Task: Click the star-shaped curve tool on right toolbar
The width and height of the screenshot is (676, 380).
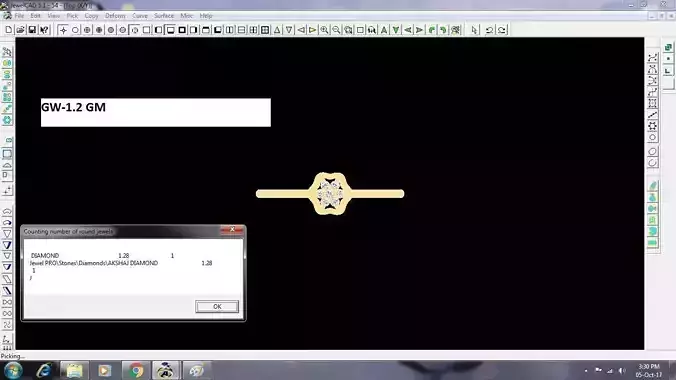Action: (x=652, y=126)
